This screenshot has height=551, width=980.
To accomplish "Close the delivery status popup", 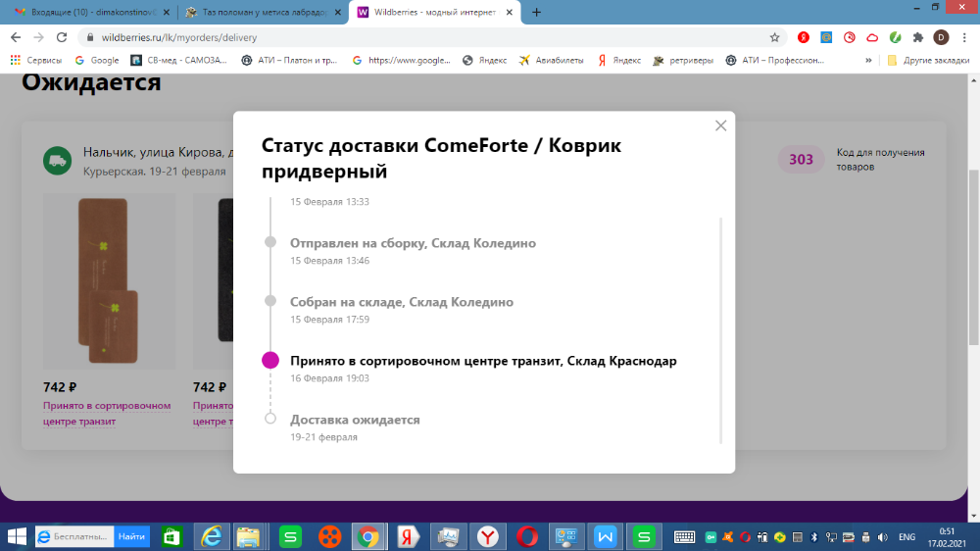I will coord(720,125).
